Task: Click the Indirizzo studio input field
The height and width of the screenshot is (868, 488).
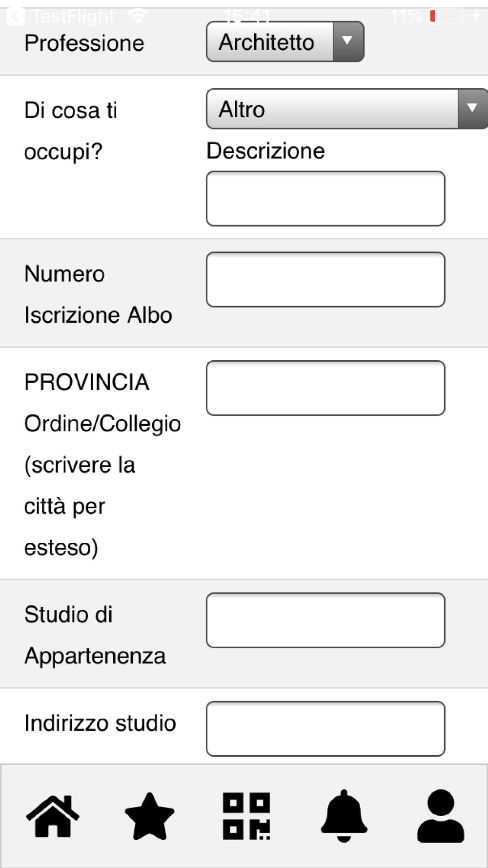Action: click(x=325, y=729)
